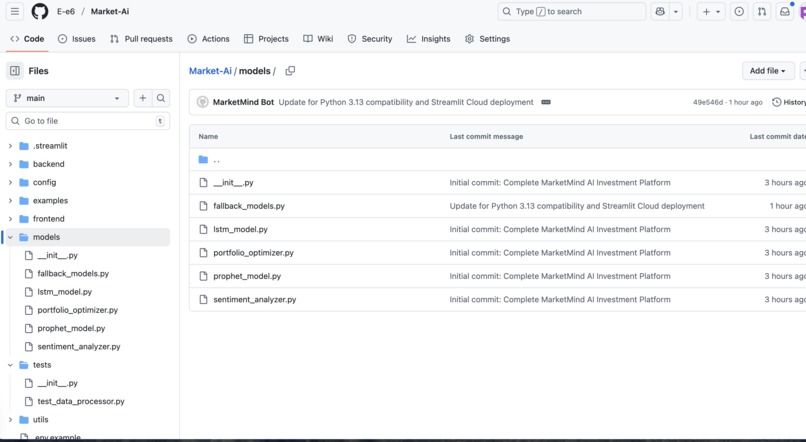
Task: Open the main branch selector
Action: click(x=67, y=98)
